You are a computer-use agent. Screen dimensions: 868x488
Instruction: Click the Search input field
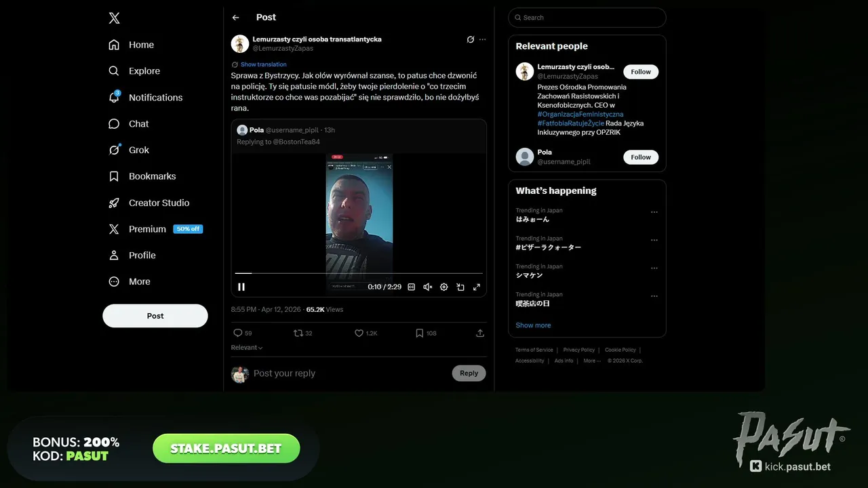click(587, 18)
